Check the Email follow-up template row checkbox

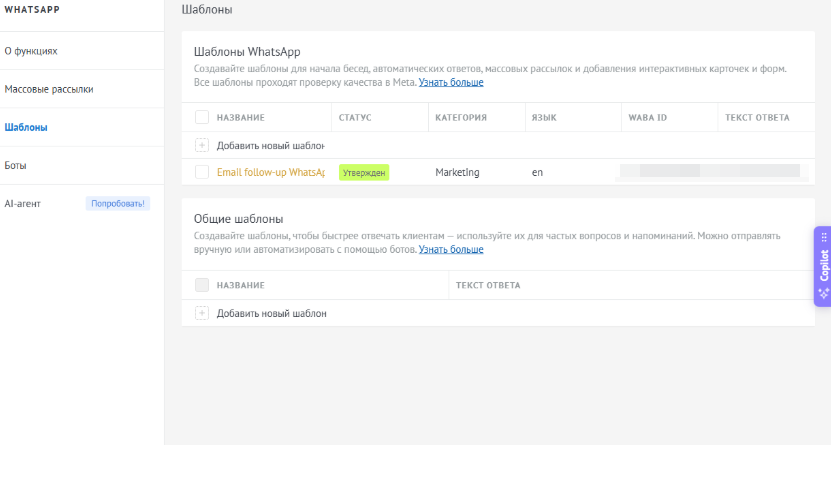click(x=202, y=172)
